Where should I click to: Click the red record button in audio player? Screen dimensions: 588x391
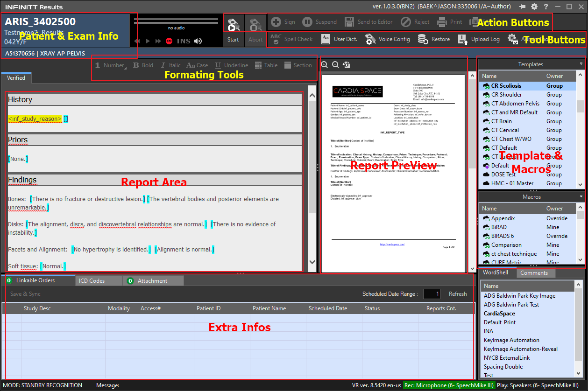[x=169, y=41]
